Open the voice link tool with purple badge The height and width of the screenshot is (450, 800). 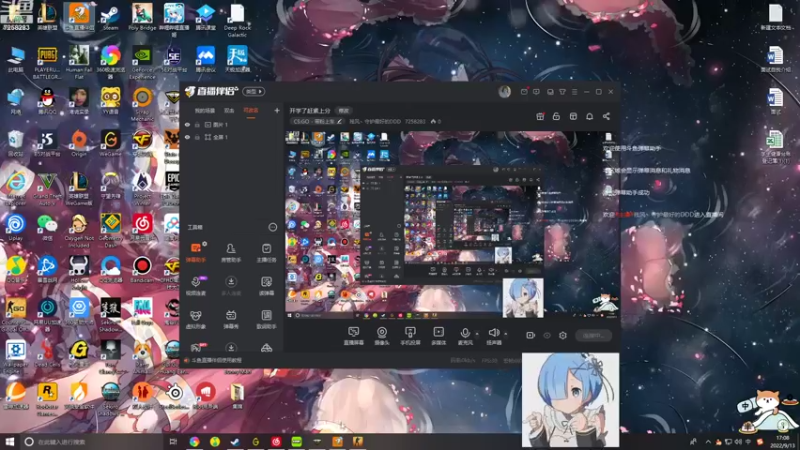(196, 286)
